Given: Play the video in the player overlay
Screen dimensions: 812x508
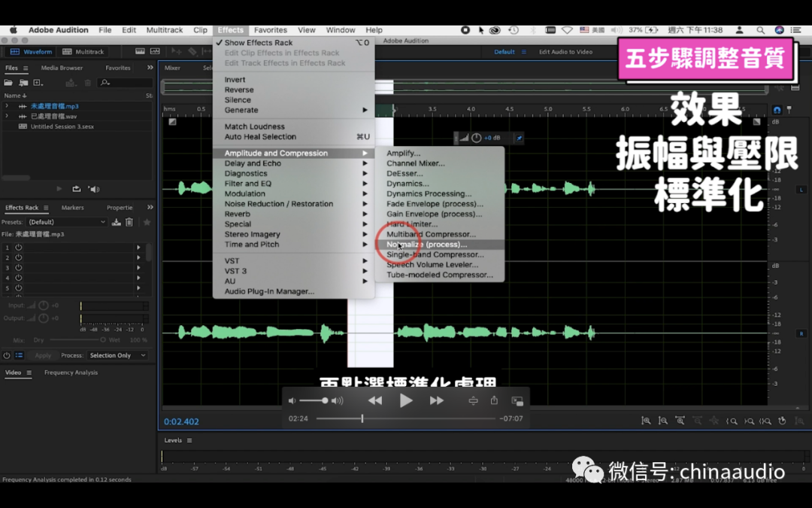Looking at the screenshot, I should (x=406, y=400).
